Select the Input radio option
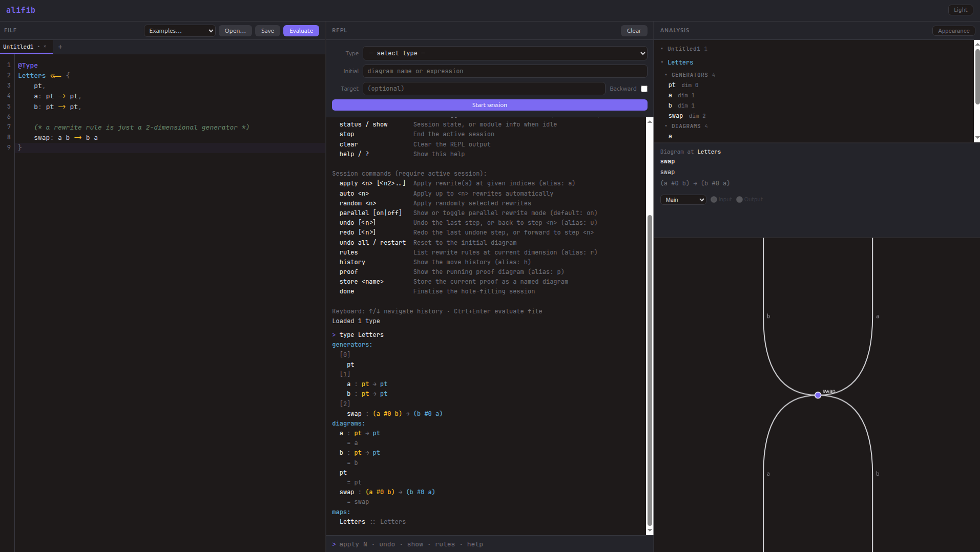Image resolution: width=980 pixels, height=552 pixels. (714, 200)
